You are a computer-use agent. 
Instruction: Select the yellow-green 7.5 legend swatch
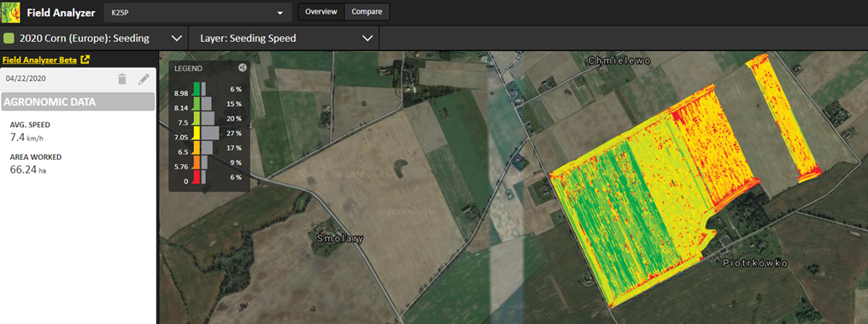tap(196, 119)
